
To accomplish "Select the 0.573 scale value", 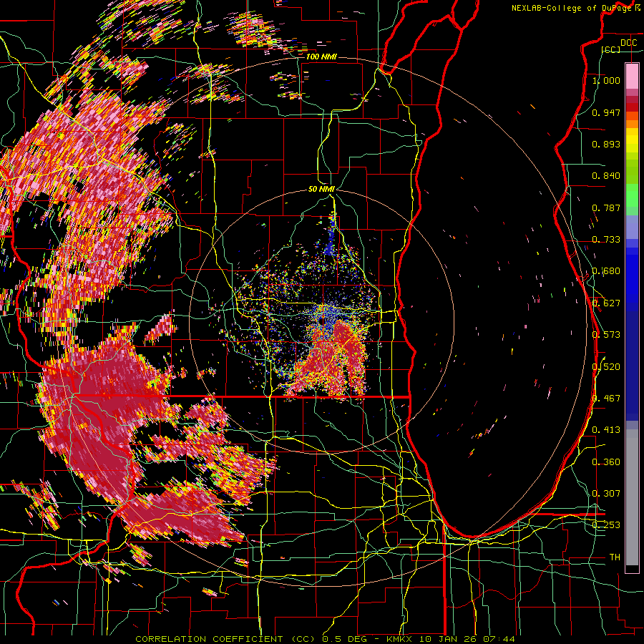I will pos(606,335).
